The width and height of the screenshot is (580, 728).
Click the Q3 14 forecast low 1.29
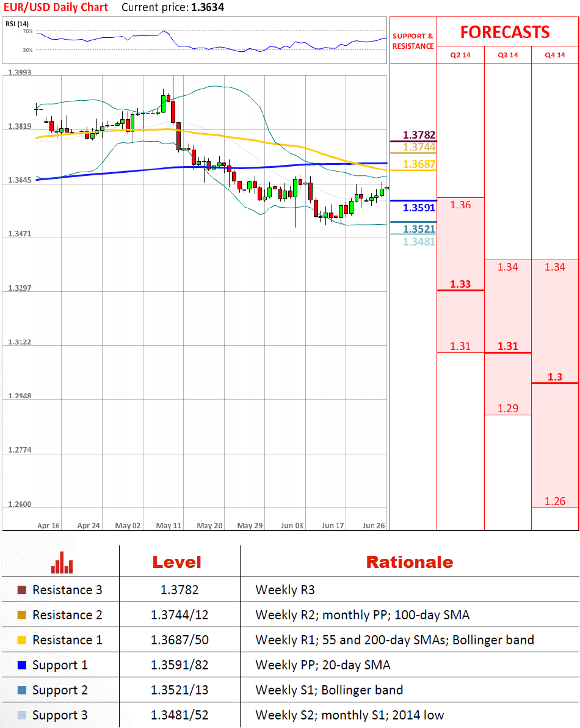507,409
